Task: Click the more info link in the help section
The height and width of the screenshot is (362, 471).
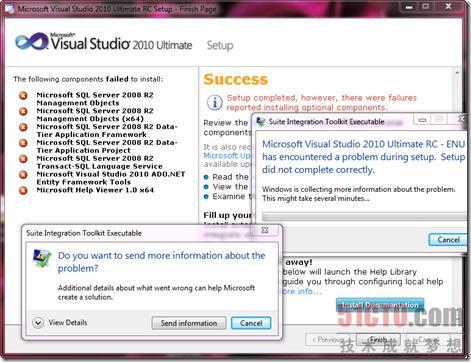Action: (301, 291)
